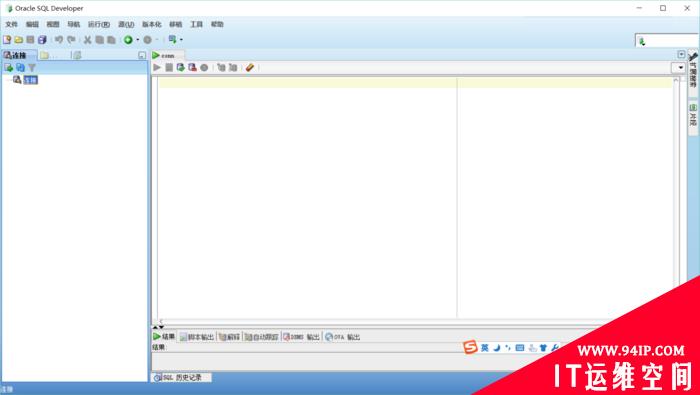Screen dimensions: 700x395
Task: Click the wrench settings icon in IME bar
Action: [555, 348]
